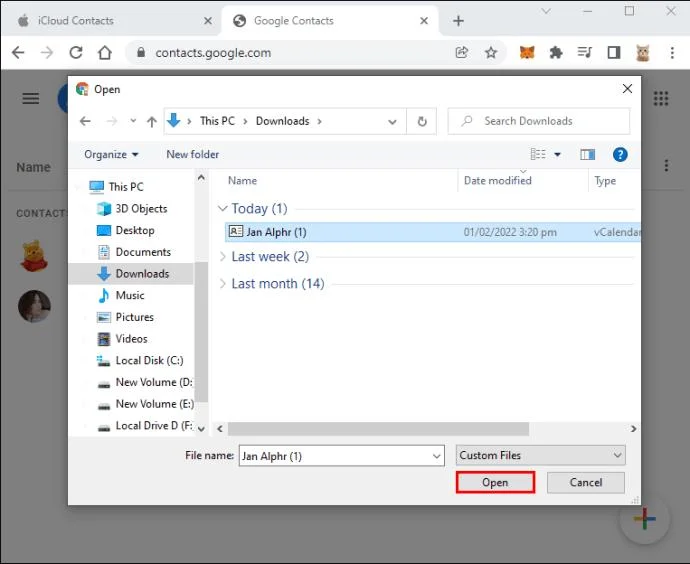Expand the address path dropdown
The image size is (690, 564).
coord(392,121)
